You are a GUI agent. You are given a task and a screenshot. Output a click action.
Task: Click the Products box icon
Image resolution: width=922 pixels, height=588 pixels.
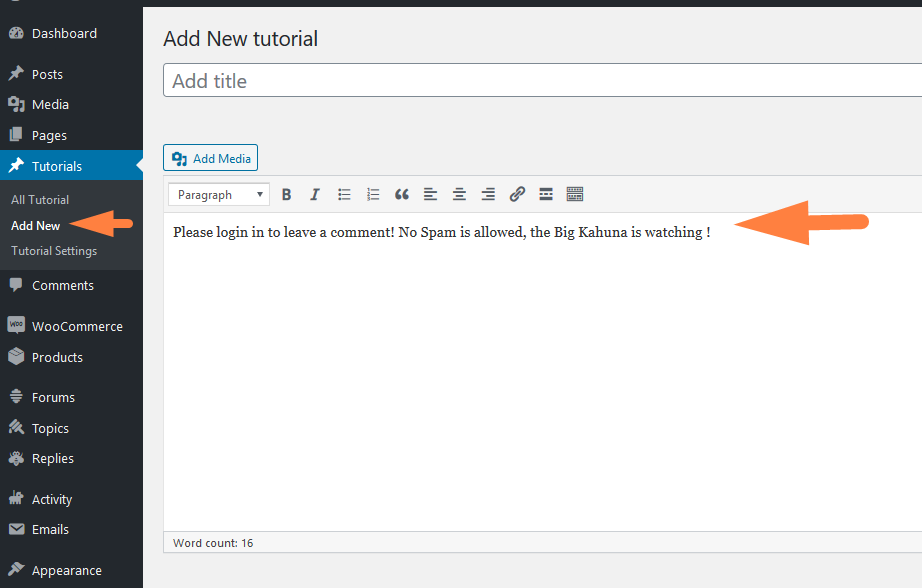pos(16,356)
